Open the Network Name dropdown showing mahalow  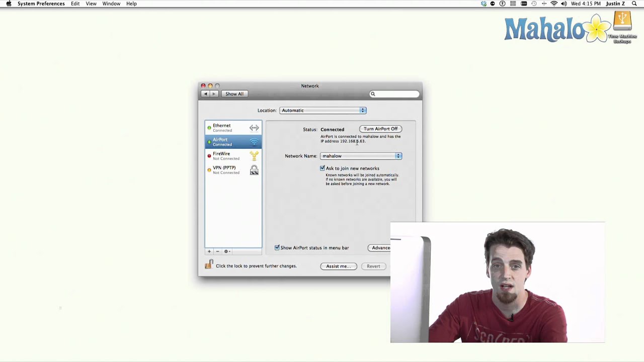tap(361, 156)
